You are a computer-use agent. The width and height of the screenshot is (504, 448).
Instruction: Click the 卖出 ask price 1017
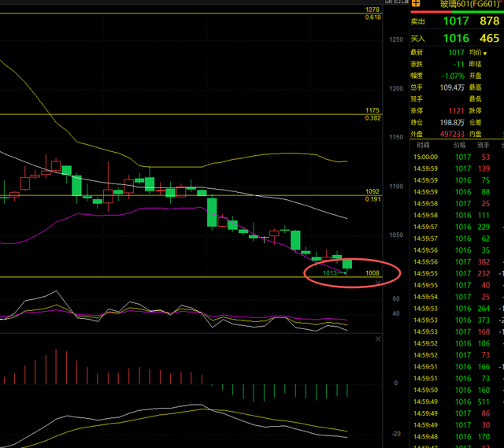point(456,21)
